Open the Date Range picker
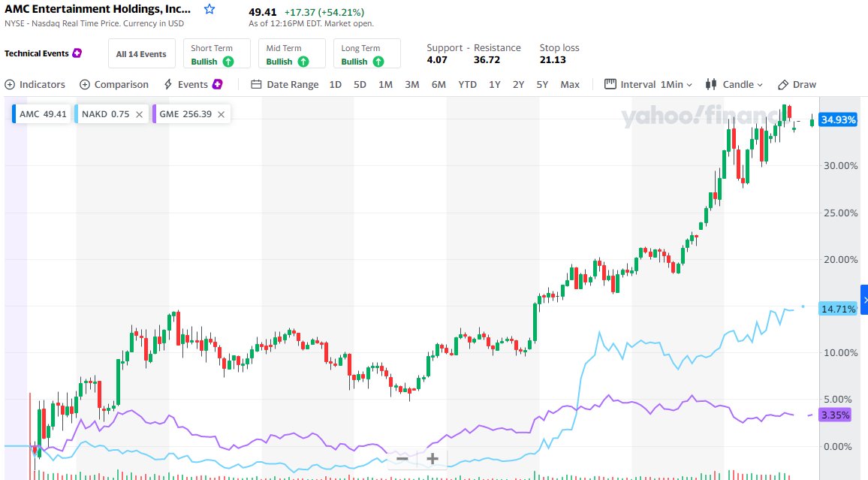Viewport: 868px width, 480px height. tap(285, 85)
